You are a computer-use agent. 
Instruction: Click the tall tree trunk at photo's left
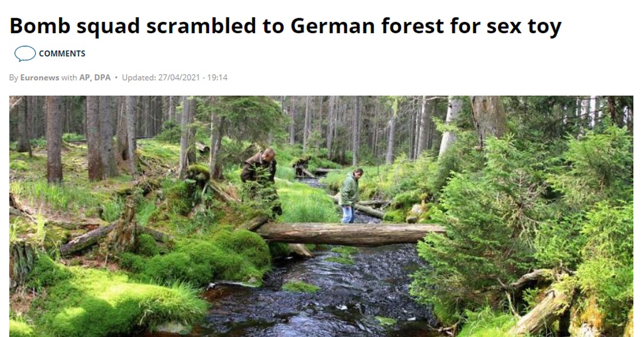click(54, 140)
